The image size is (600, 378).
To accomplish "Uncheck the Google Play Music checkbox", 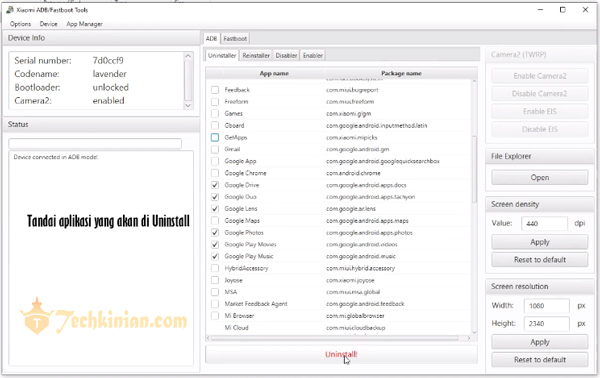I will (215, 256).
